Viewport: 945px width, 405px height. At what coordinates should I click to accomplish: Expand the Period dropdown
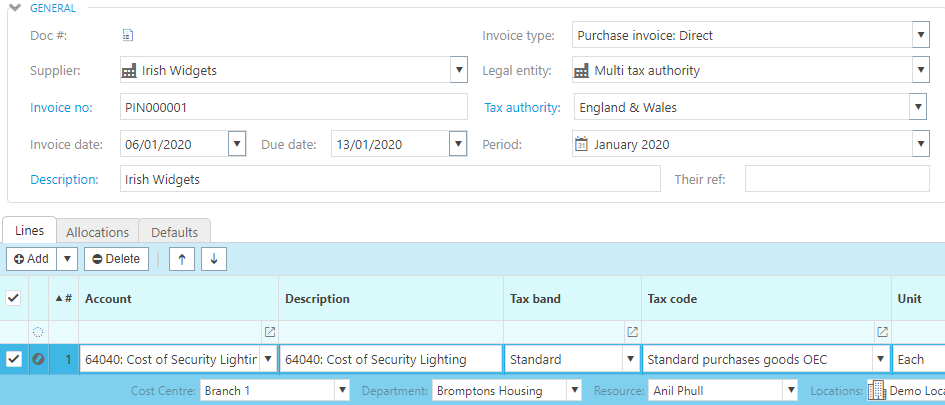[x=920, y=144]
